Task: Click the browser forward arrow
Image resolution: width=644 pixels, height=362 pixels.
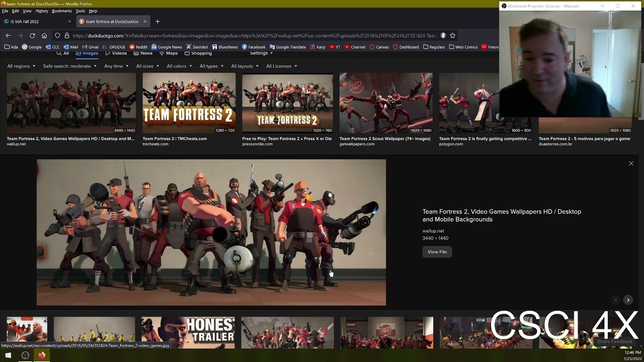Action: click(x=20, y=36)
